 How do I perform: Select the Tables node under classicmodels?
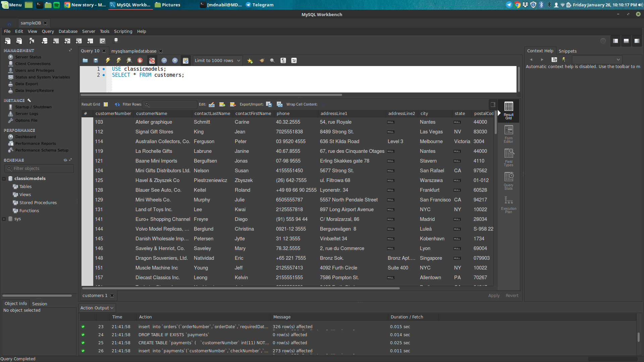pyautogui.click(x=25, y=187)
